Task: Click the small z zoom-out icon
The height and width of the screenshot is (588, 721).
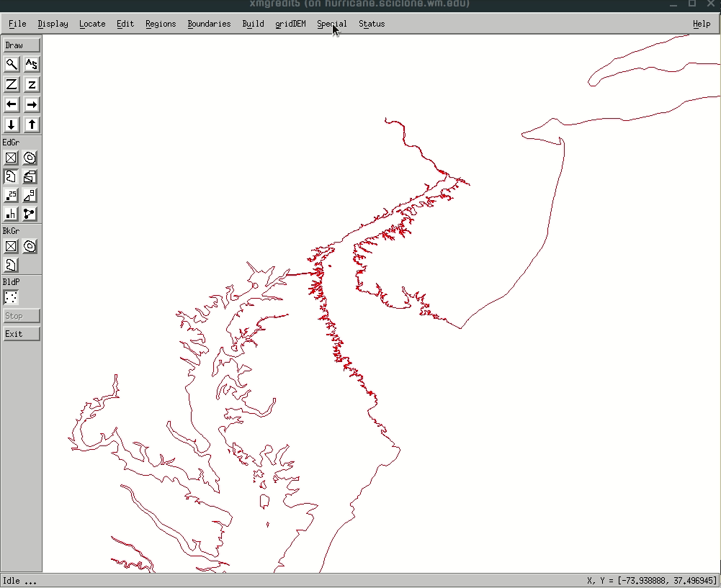Action: (x=31, y=84)
